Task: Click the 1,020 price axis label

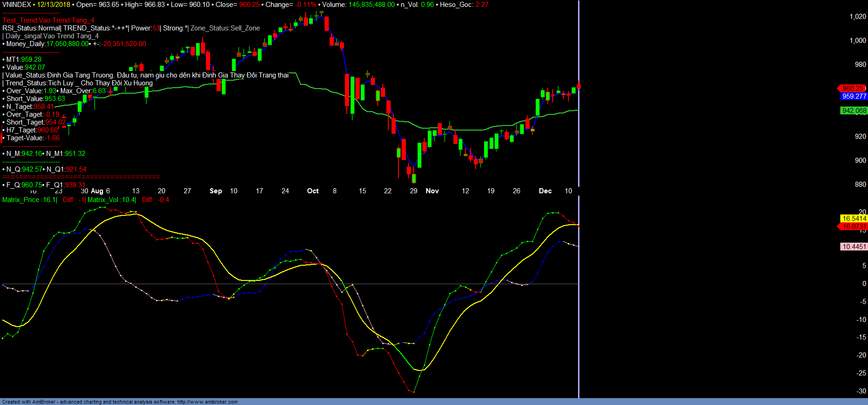Action: pyautogui.click(x=857, y=17)
